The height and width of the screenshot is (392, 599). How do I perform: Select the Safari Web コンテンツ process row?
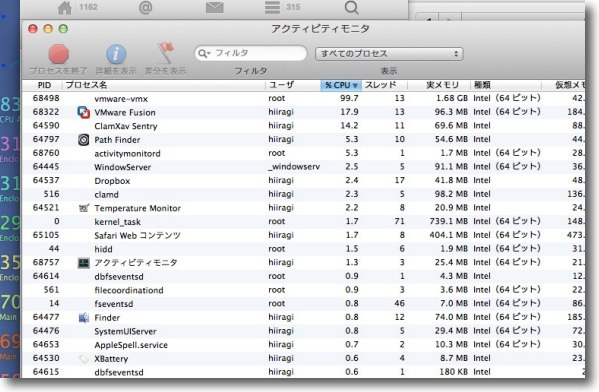click(x=303, y=235)
